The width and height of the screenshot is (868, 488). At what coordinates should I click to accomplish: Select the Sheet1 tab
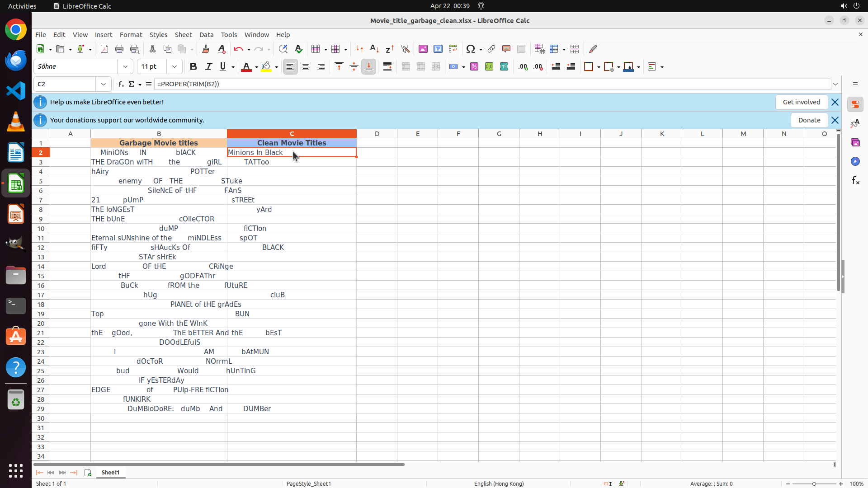point(110,472)
